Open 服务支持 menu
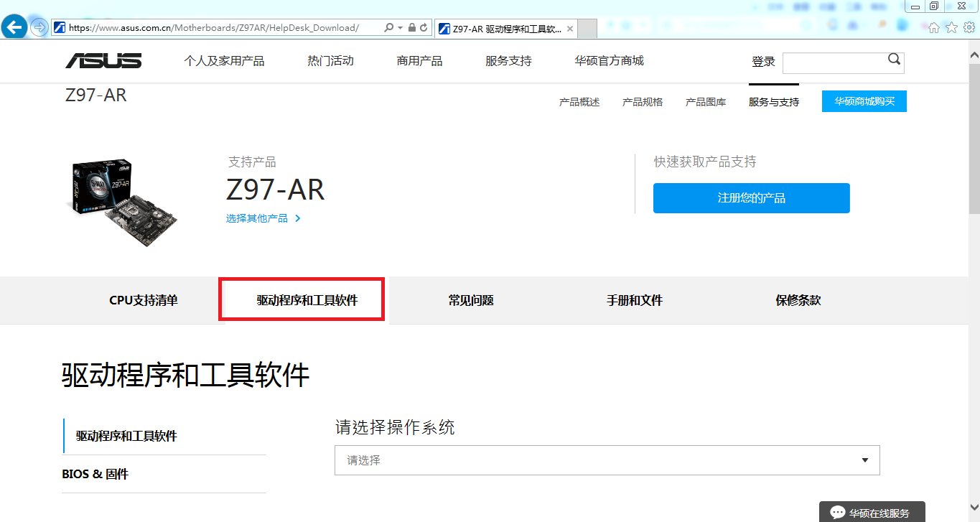The height and width of the screenshot is (522, 980). pos(508,61)
